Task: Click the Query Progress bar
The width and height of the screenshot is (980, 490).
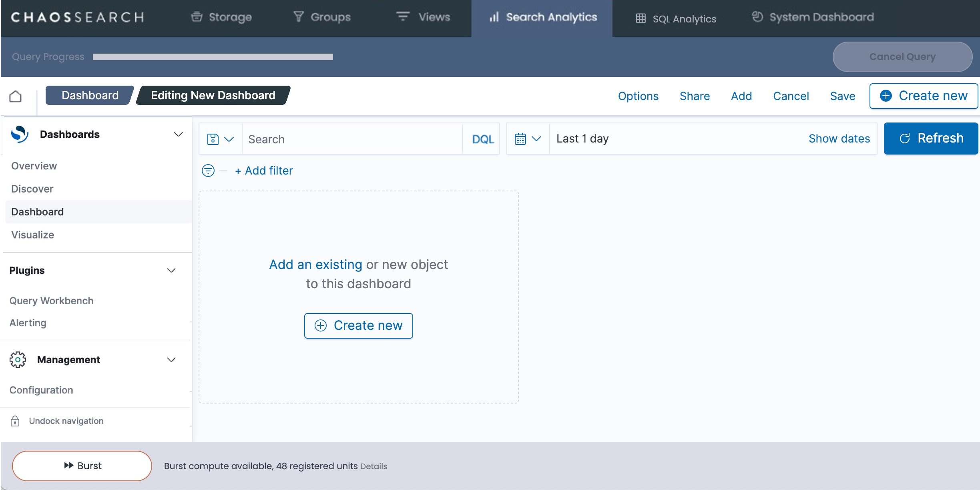Action: [212, 56]
